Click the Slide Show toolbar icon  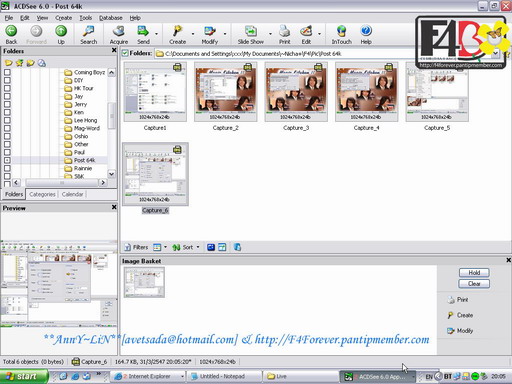pos(251,31)
